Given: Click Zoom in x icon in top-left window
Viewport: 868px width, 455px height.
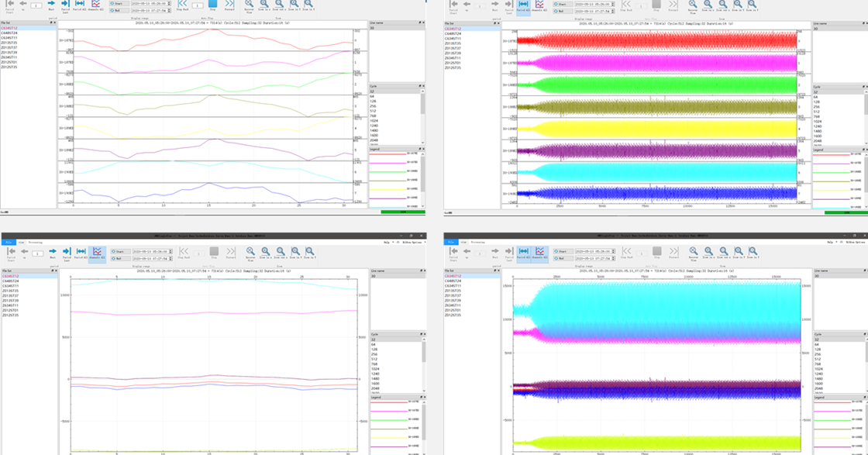Looking at the screenshot, I should click(x=264, y=4).
